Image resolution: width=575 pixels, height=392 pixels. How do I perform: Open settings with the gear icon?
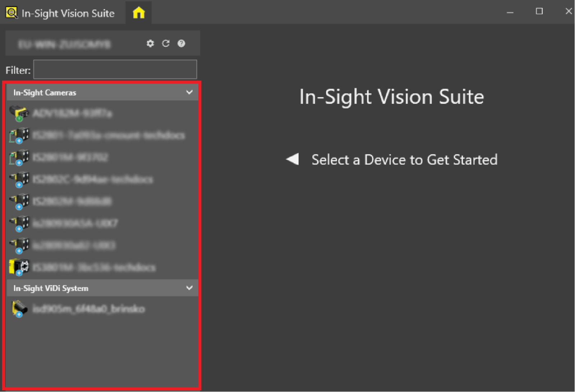click(x=150, y=43)
